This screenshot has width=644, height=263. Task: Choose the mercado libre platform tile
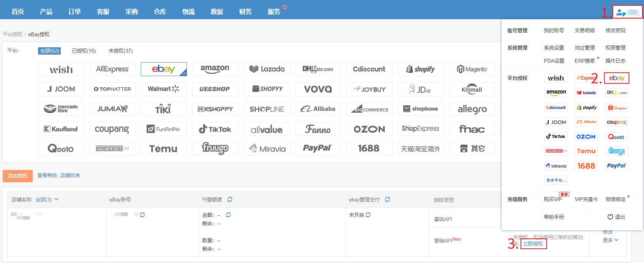[61, 109]
